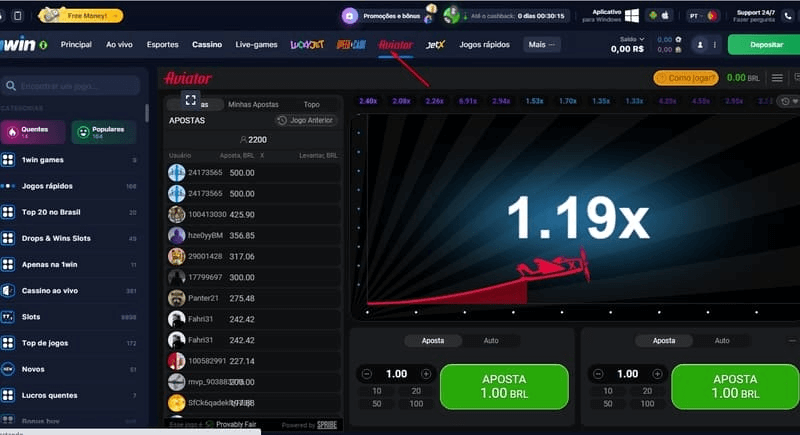Click the Apple app icon

click(665, 16)
